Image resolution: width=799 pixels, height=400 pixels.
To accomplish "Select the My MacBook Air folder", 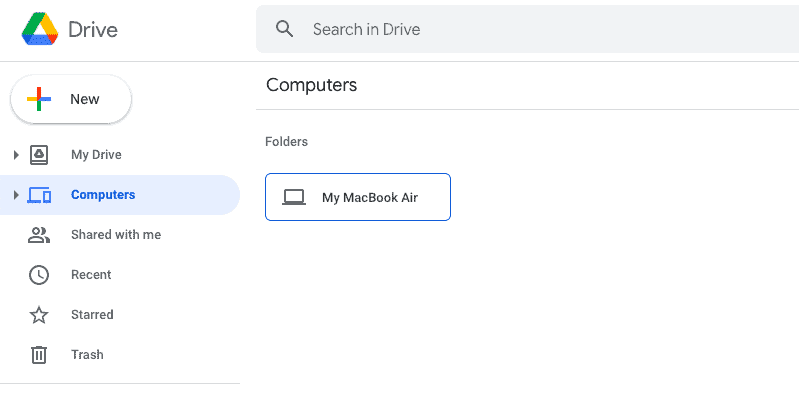I will (x=358, y=197).
